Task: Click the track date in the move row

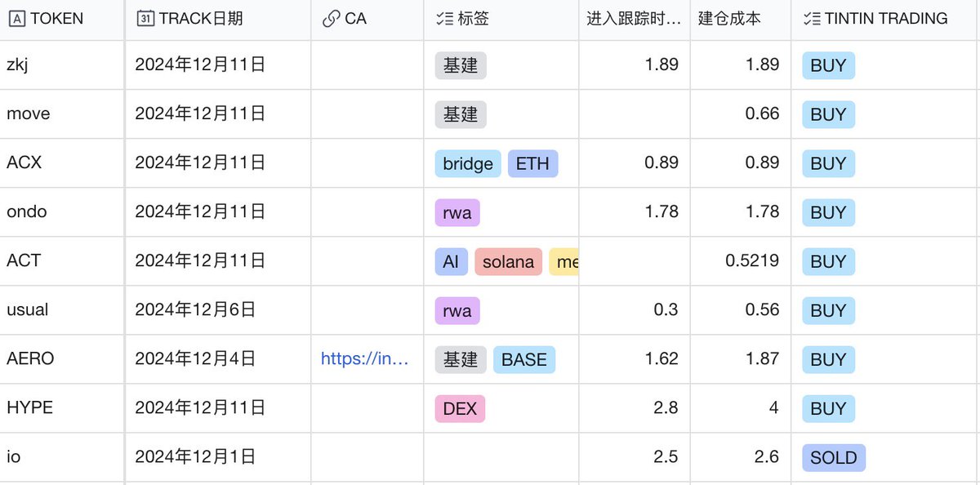Action: click(201, 114)
